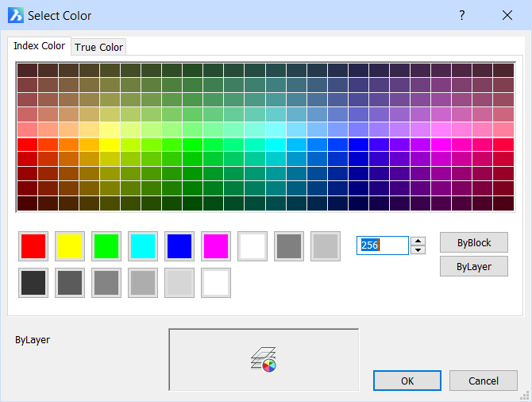Screen dimensions: 532x402
Task: Cancel the Select Color dialog
Action: (x=483, y=381)
